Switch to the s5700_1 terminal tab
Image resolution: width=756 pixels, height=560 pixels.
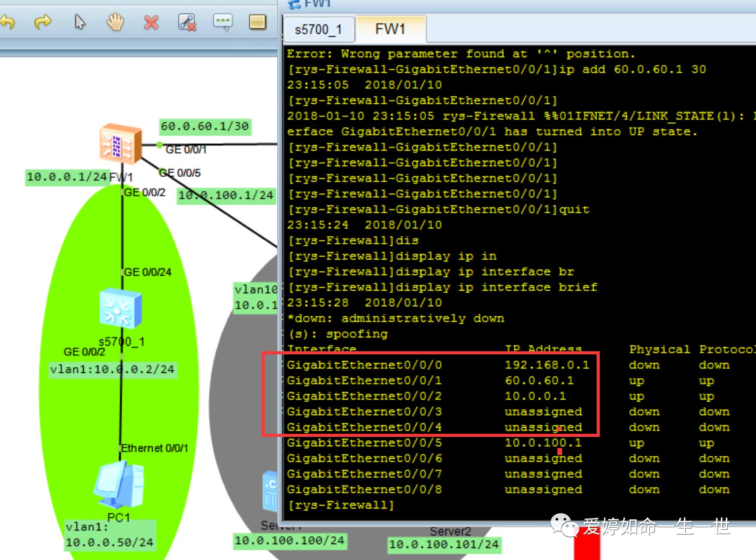click(318, 30)
